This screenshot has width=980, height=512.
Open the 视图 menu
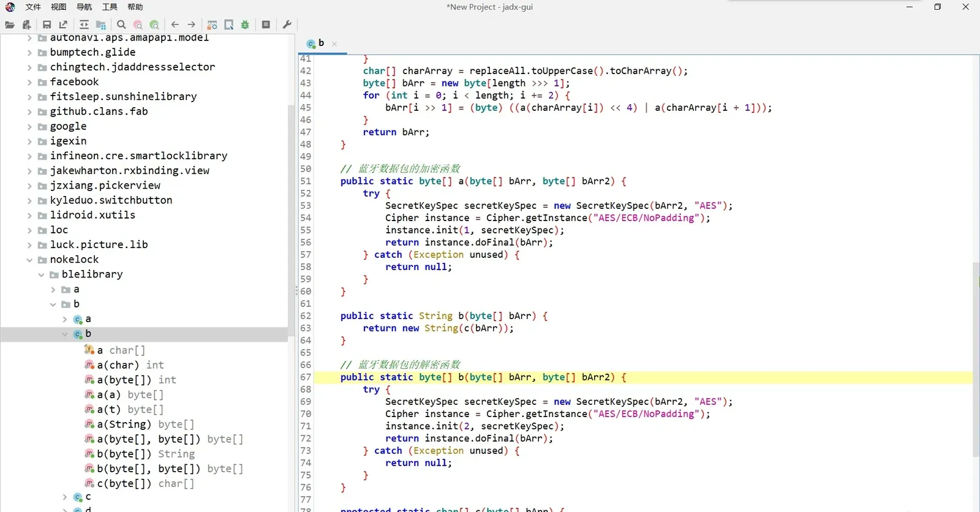(59, 7)
